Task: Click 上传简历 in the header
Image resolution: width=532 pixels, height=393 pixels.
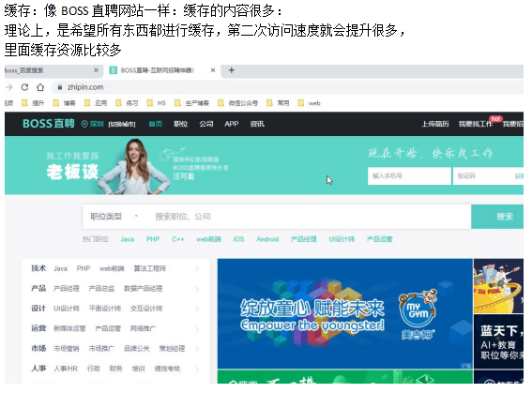Action: [x=435, y=124]
